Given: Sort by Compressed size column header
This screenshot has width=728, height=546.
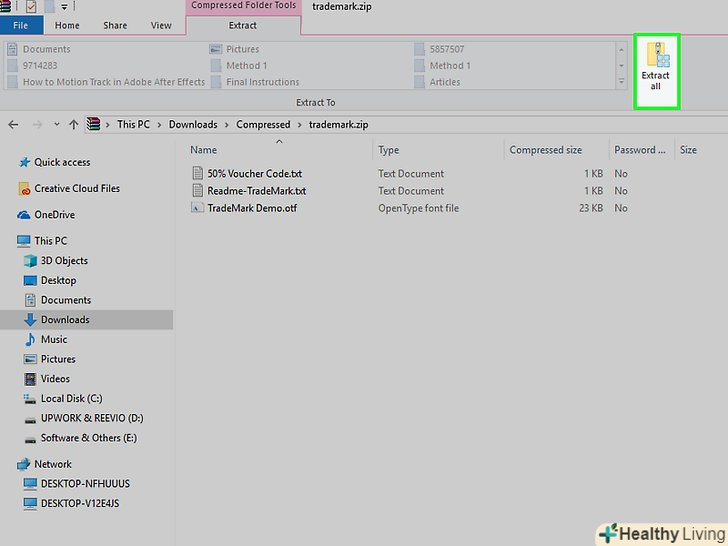Looking at the screenshot, I should pos(546,150).
